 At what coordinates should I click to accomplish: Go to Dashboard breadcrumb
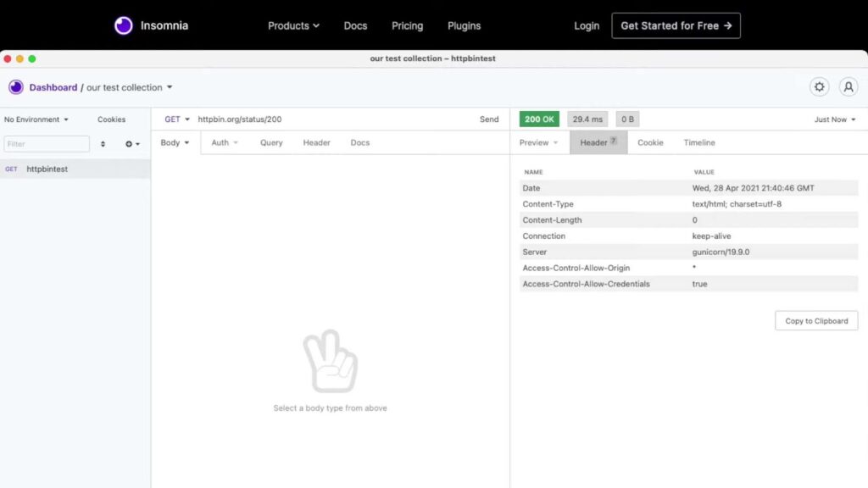[x=53, y=87]
